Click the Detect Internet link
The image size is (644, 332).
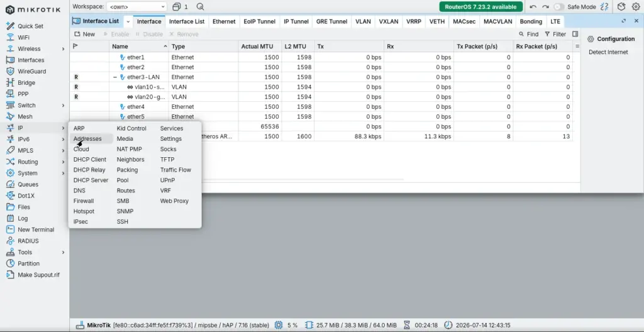click(x=608, y=52)
